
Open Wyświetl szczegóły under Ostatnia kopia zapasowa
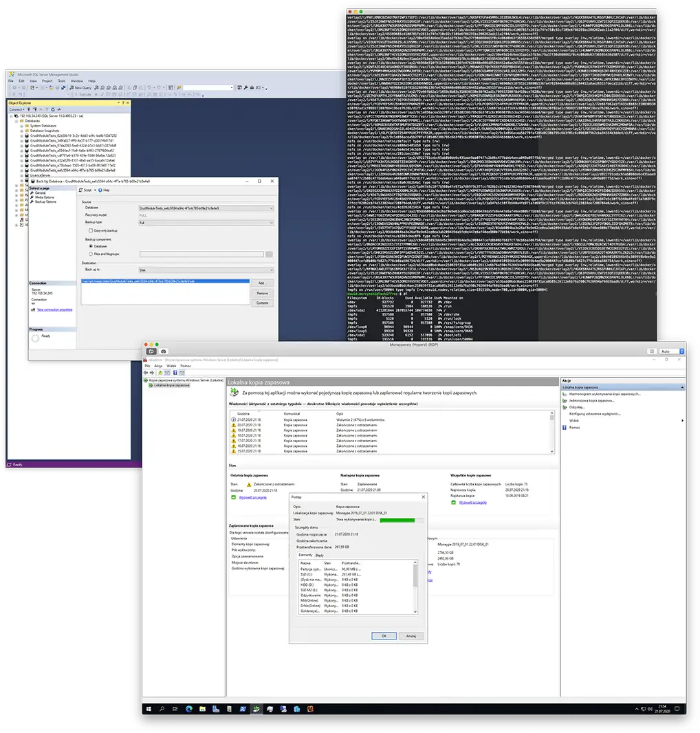click(252, 497)
